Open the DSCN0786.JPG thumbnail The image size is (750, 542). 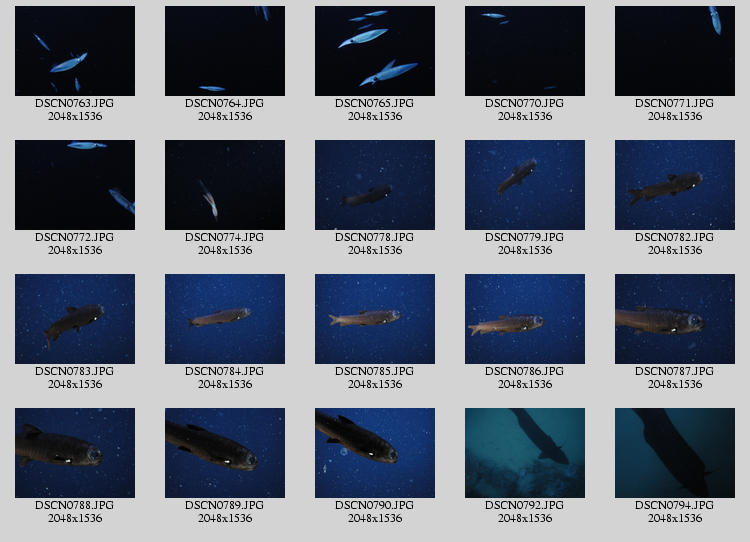click(x=524, y=319)
